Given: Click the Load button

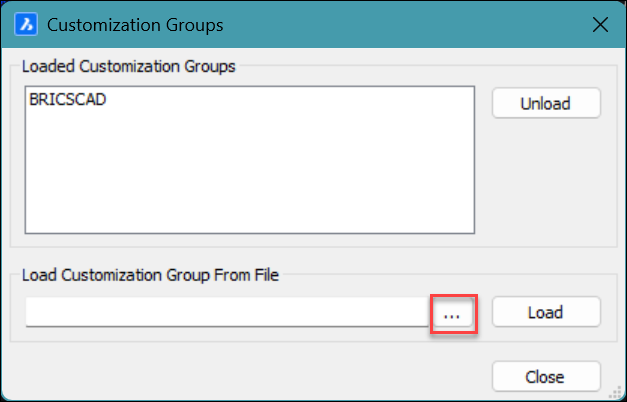Looking at the screenshot, I should pos(545,312).
